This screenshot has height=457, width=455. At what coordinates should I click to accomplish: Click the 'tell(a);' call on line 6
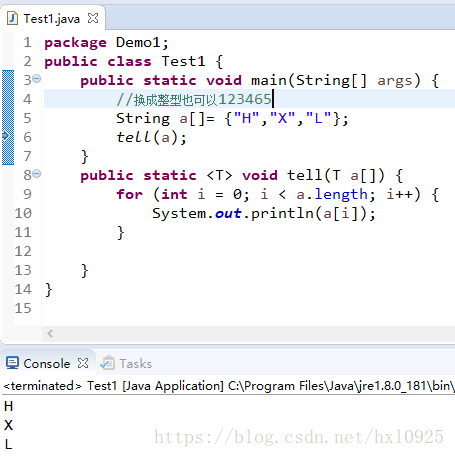(151, 137)
